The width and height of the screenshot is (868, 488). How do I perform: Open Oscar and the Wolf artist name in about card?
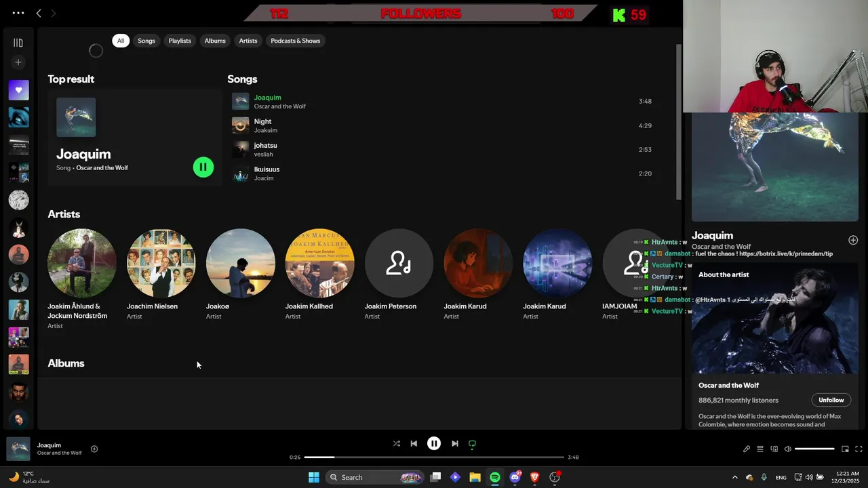tap(728, 385)
